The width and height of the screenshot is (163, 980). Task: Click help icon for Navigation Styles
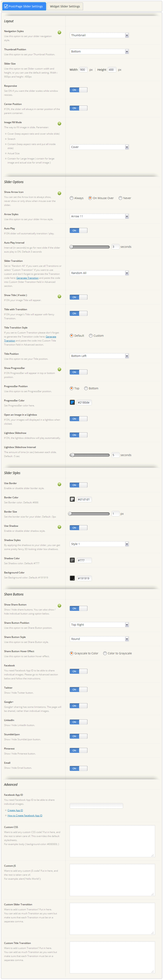tap(59, 33)
